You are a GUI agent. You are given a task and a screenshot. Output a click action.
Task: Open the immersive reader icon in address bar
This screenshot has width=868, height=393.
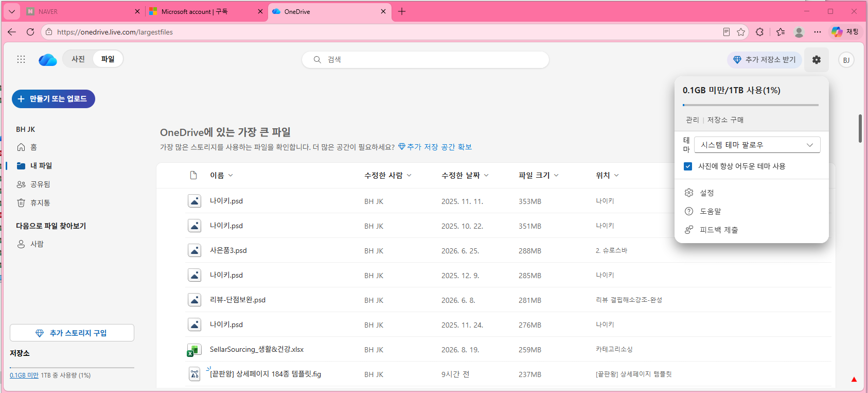727,32
